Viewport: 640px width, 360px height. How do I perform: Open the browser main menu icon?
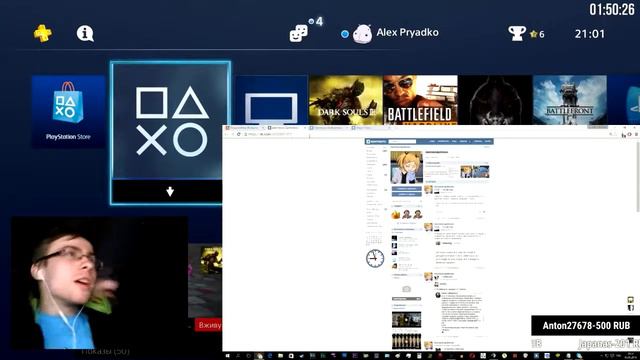(x=637, y=134)
